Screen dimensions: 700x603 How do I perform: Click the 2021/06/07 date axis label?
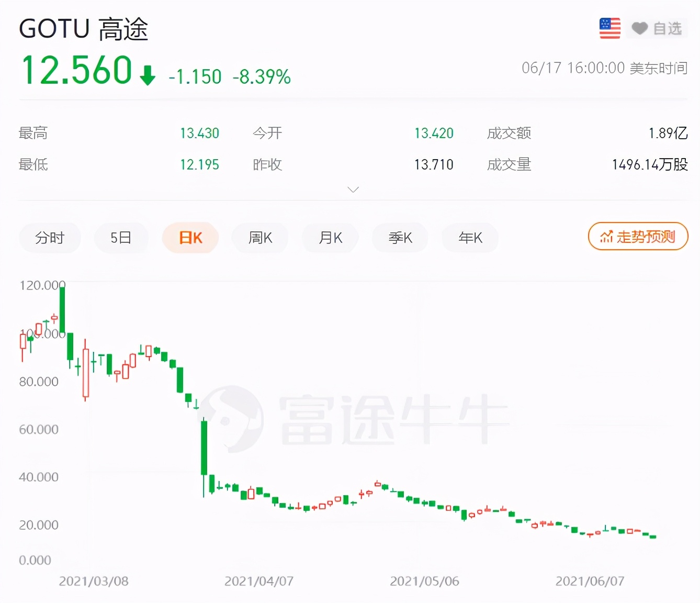(590, 582)
